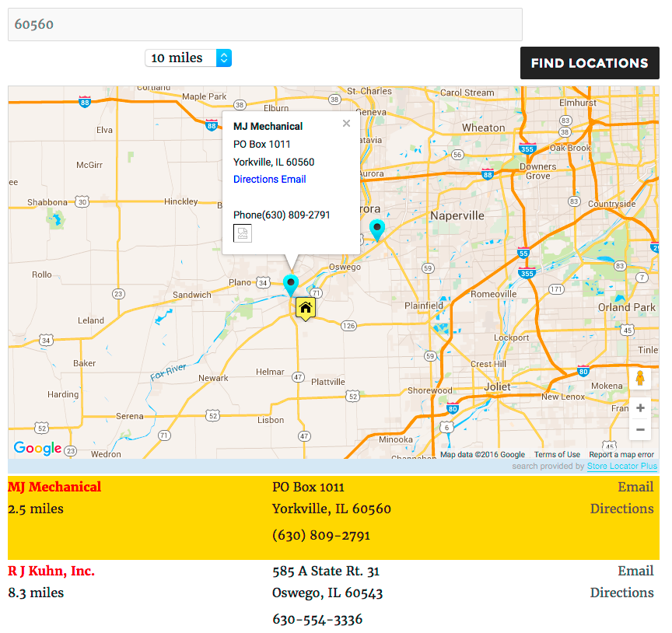This screenshot has width=672, height=633.
Task: Click the Wheaton label on map
Action: tap(484, 128)
